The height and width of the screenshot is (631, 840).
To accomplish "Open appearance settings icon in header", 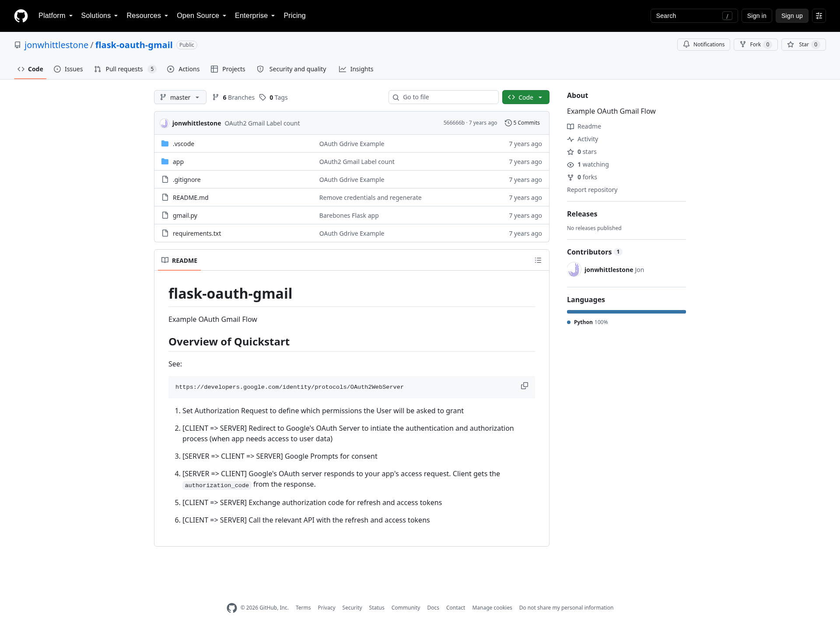I will pos(819,16).
